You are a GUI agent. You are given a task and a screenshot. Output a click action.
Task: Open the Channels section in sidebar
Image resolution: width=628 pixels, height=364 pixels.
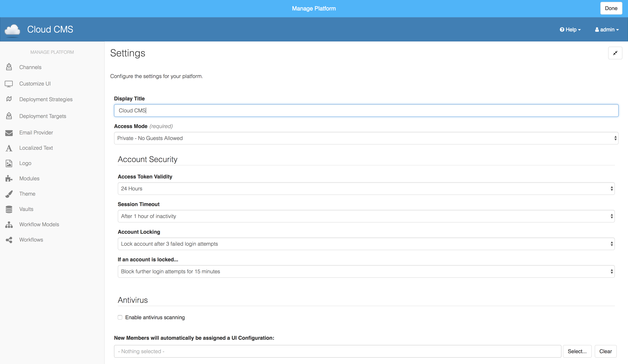pyautogui.click(x=30, y=67)
